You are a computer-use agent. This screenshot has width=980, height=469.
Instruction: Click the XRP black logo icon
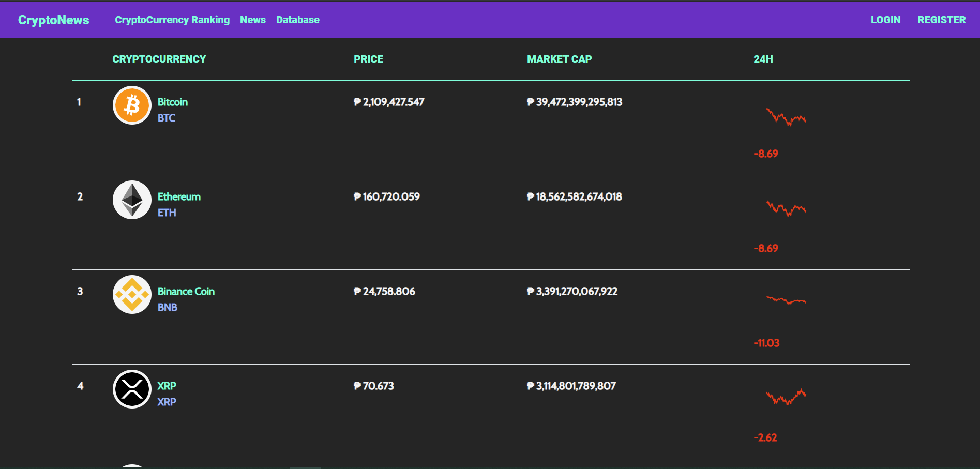tap(132, 389)
